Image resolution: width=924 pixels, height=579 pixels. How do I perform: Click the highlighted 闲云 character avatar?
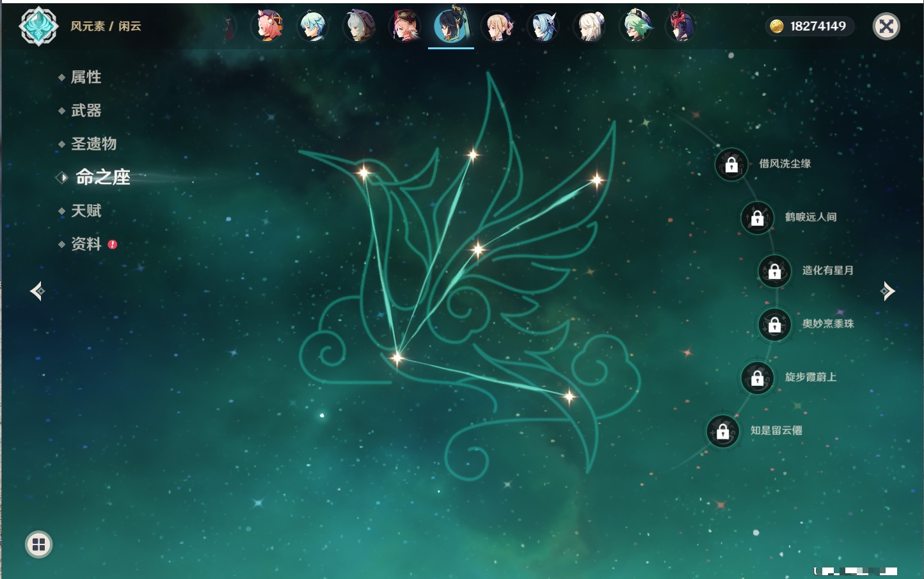coord(451,26)
